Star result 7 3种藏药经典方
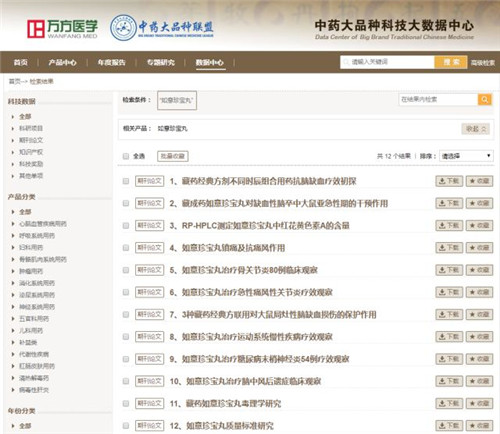The height and width of the screenshot is (434, 500). [x=479, y=314]
